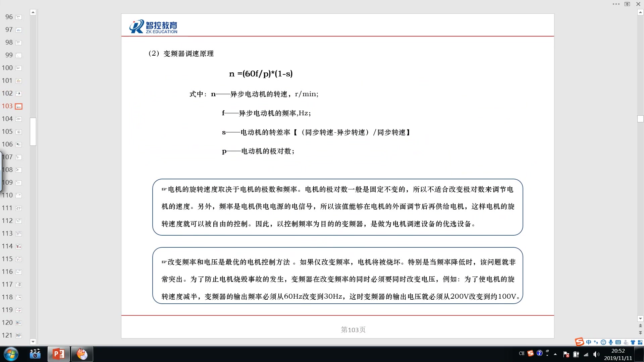644x362 pixels.
Task: Show hidden system tray icons
Action: (x=555, y=354)
